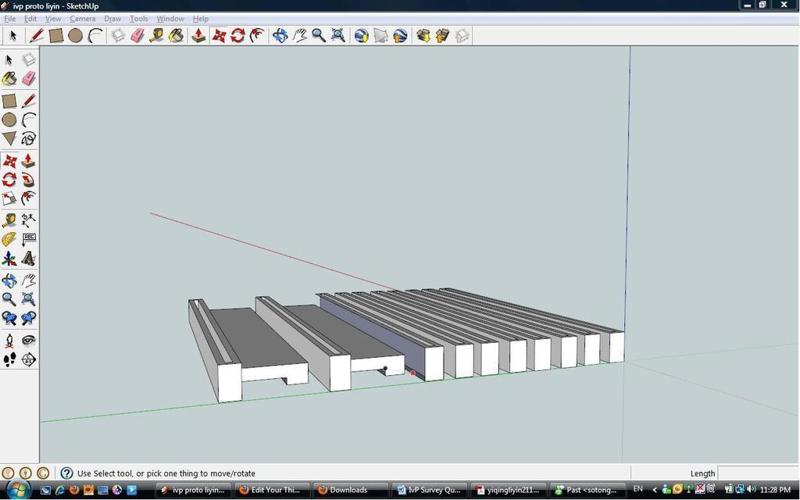Viewport: 800px width, 500px height.
Task: Choose the Push/Pull tool in top toolbar
Action: 198,36
